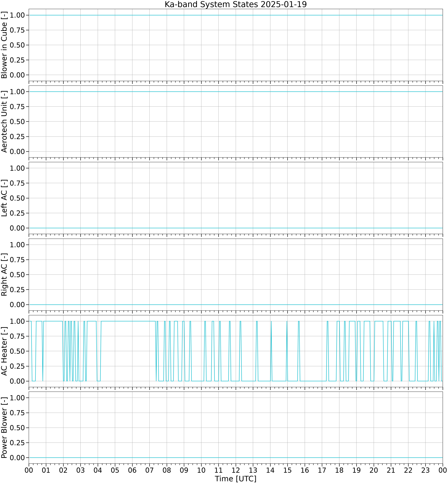The height and width of the screenshot is (484, 448).
Task: Click the Time [UTC] x-axis label
Action: coord(236,479)
